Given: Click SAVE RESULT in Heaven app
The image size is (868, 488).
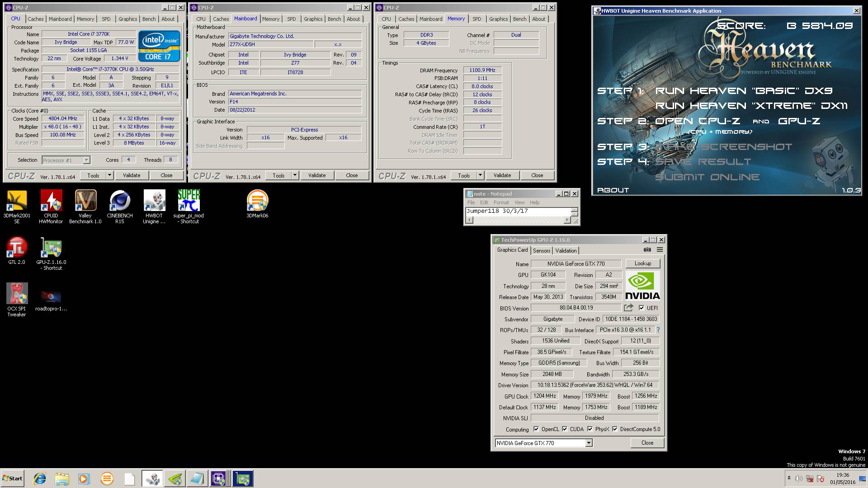Looking at the screenshot, I should tap(703, 162).
